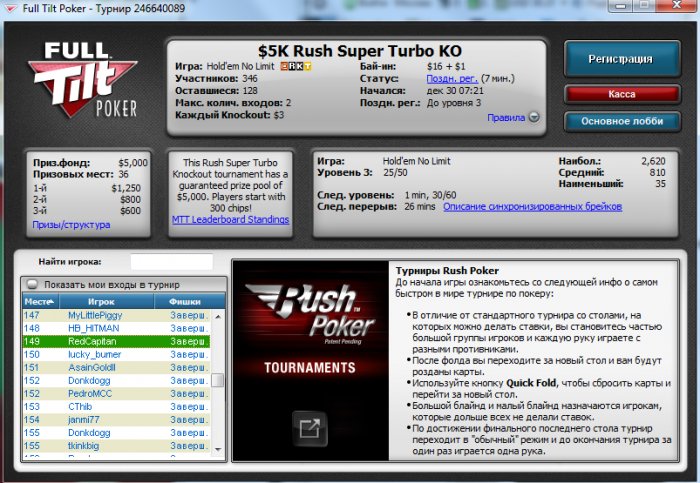Viewport: 700px width, 483px height.
Task: Select player lucky_burner row
Action: tap(116, 354)
